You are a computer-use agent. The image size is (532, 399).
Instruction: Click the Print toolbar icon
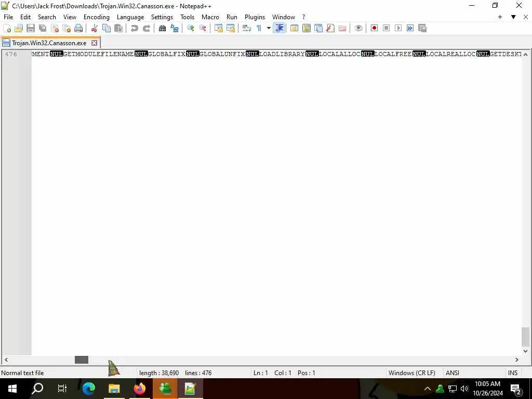(78, 28)
